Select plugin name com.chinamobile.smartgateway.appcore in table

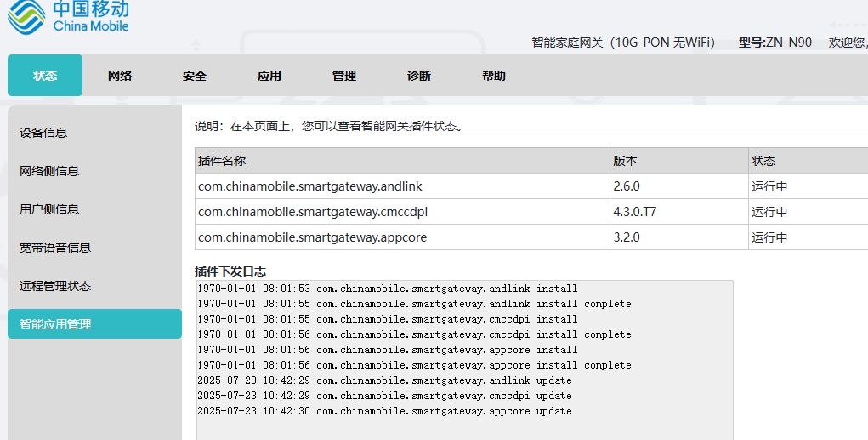click(312, 237)
